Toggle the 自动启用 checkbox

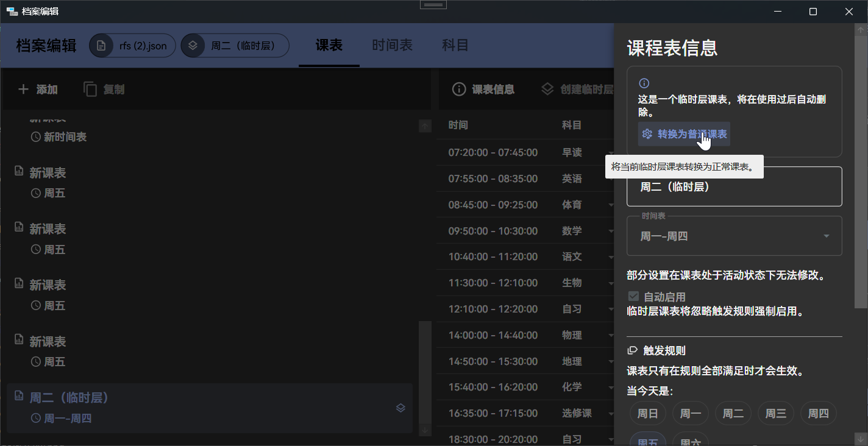point(634,297)
